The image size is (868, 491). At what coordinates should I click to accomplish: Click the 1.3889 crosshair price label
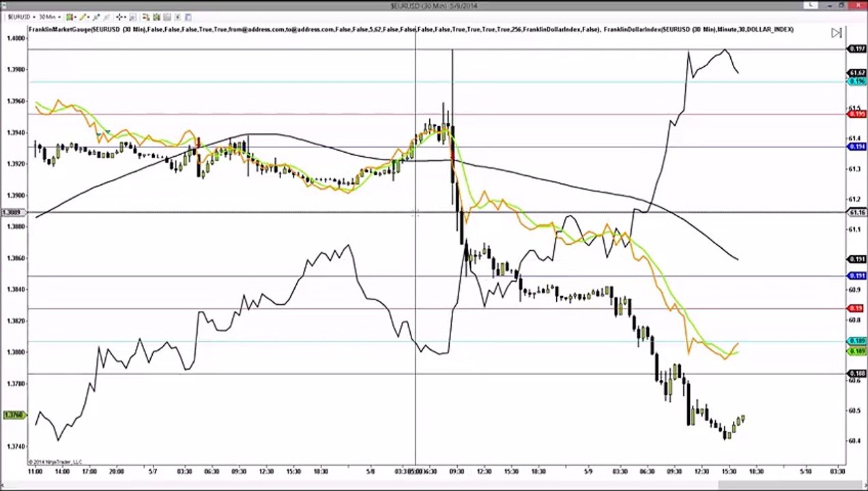12,213
